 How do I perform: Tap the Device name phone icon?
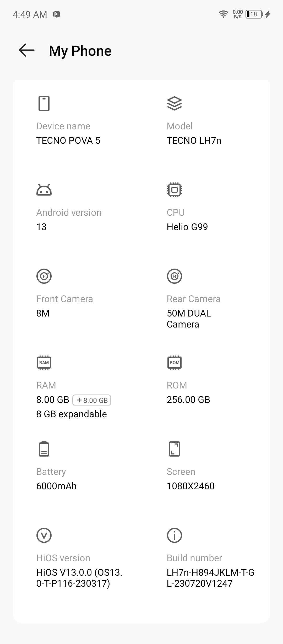[x=44, y=103]
